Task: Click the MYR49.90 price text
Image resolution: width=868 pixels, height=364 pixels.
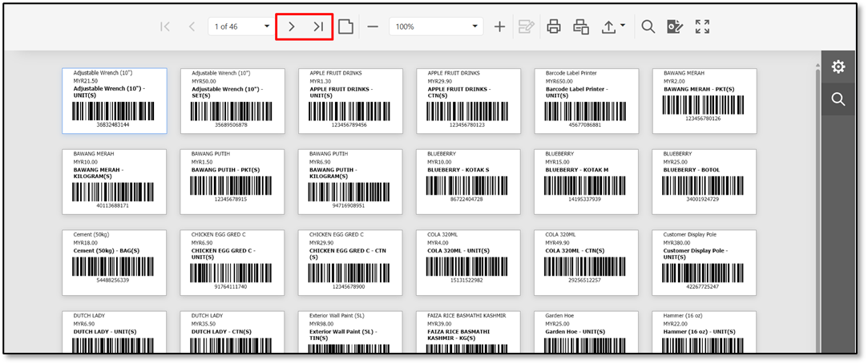Action: pos(558,243)
